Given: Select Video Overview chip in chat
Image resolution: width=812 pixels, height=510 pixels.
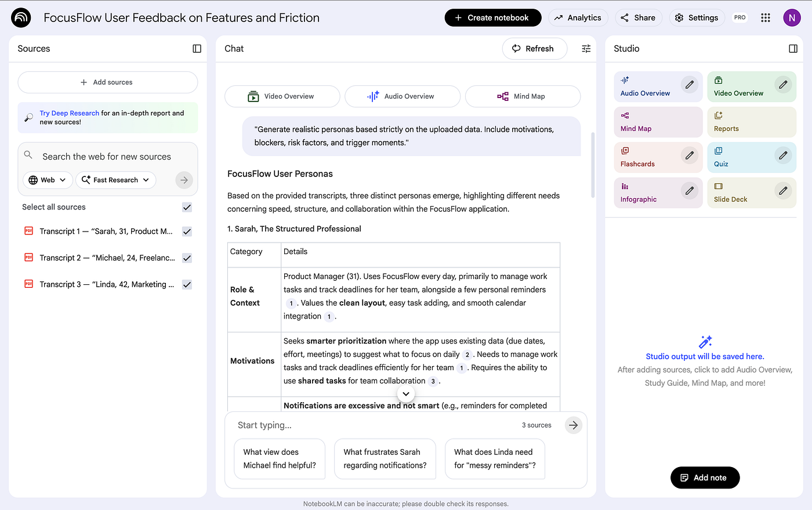Looking at the screenshot, I should (282, 96).
